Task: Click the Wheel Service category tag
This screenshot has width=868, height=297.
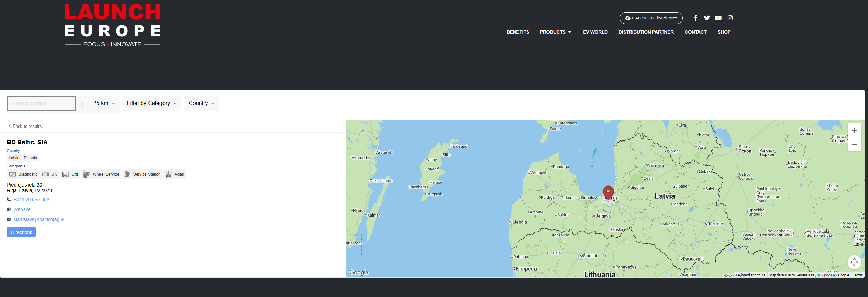Action: point(101,174)
